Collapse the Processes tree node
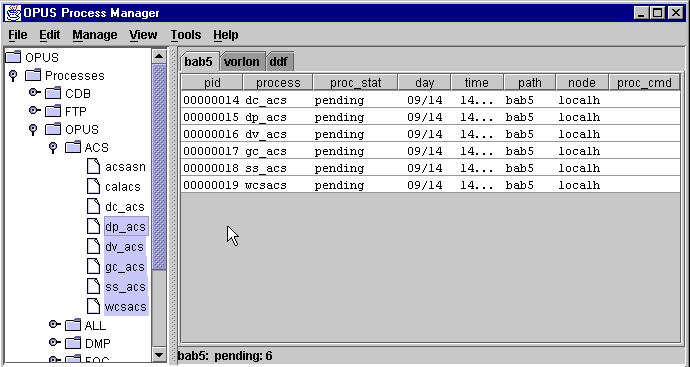The width and height of the screenshot is (690, 367). (13, 76)
